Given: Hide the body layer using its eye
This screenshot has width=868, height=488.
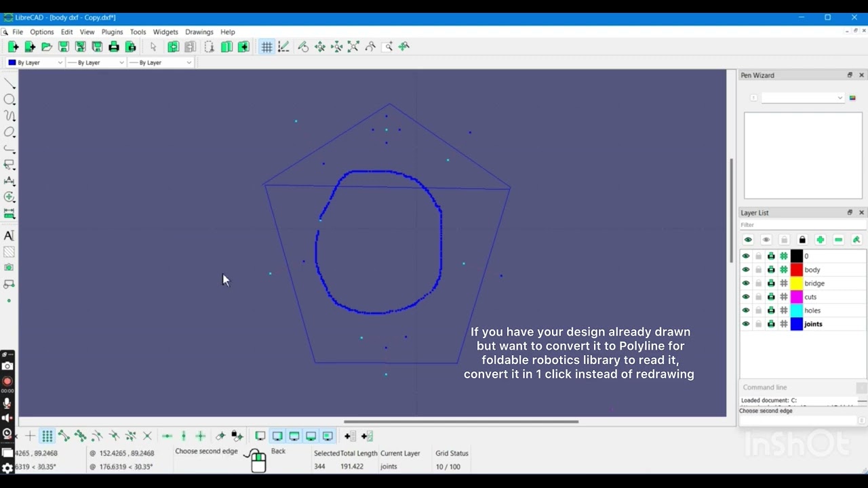Looking at the screenshot, I should (x=746, y=270).
